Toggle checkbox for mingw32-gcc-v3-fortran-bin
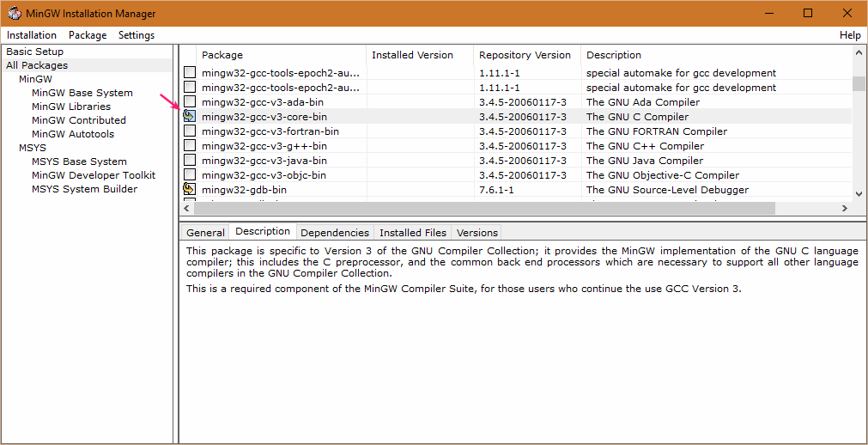 point(189,131)
